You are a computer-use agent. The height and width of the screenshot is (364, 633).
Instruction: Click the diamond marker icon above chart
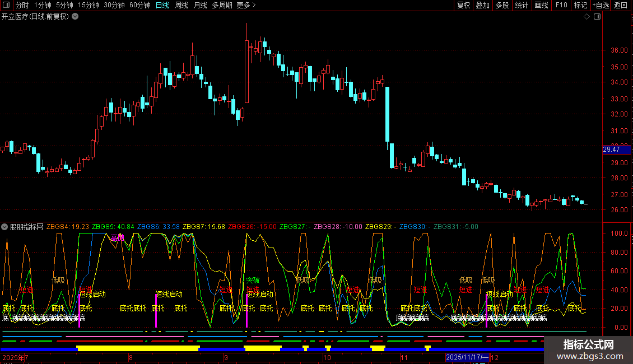(587, 17)
